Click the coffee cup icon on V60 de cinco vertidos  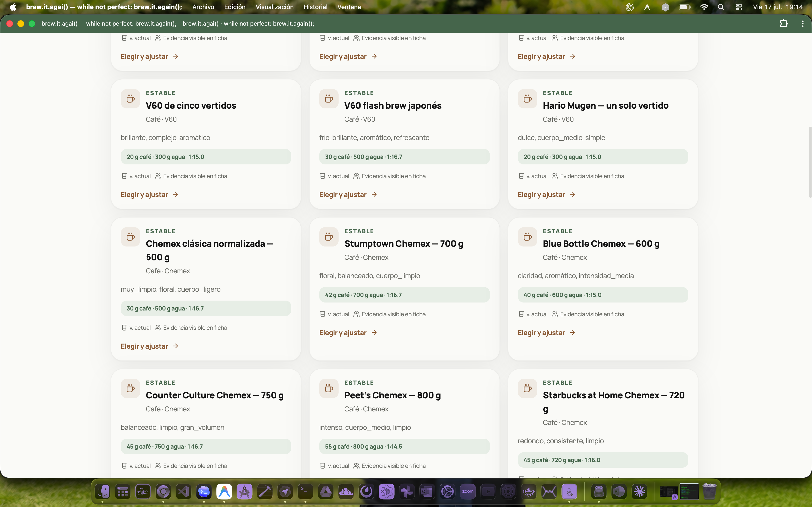pyautogui.click(x=130, y=99)
